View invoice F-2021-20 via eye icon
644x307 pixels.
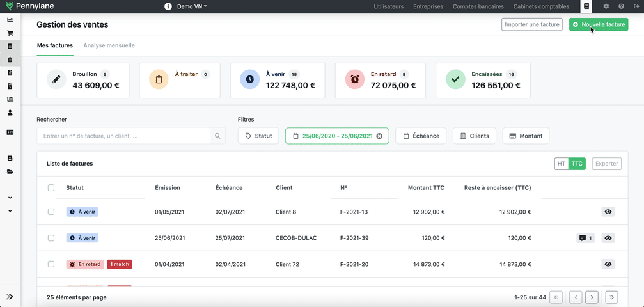tap(608, 264)
